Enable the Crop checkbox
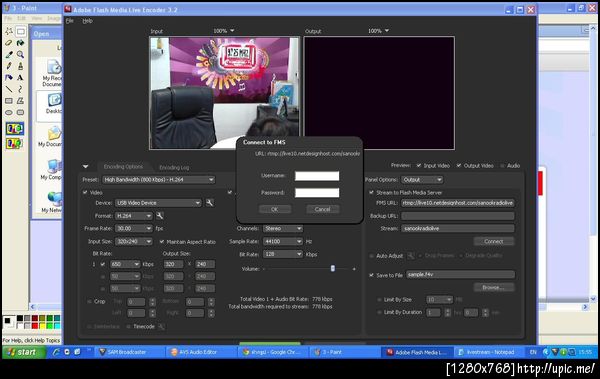The height and width of the screenshot is (379, 600). (89, 301)
